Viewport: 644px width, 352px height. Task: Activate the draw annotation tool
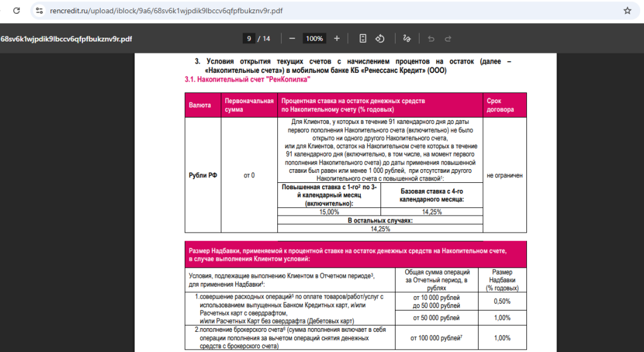tap(406, 38)
